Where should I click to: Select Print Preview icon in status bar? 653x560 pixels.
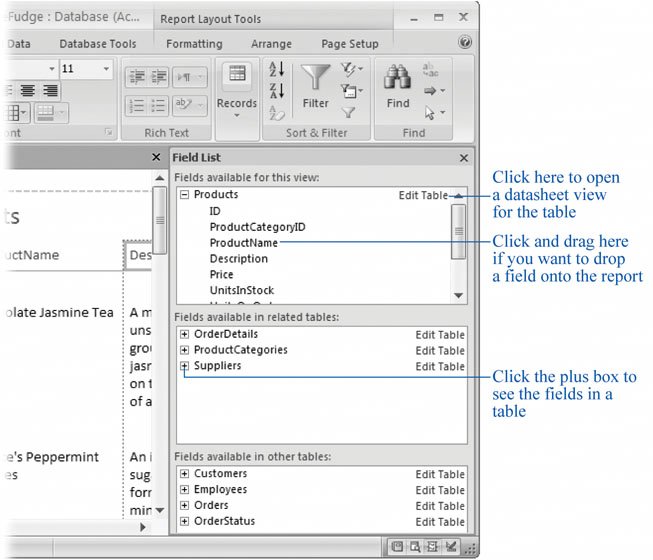(x=415, y=546)
